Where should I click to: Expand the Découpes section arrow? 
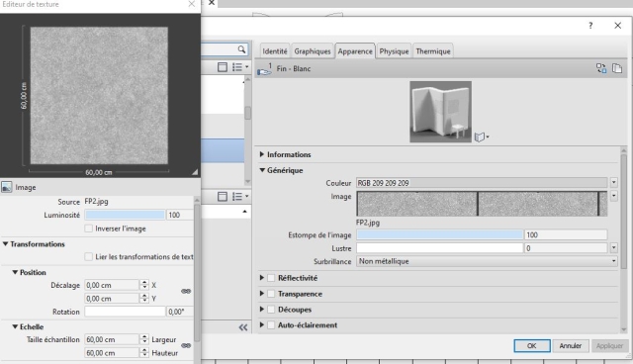[262, 310]
